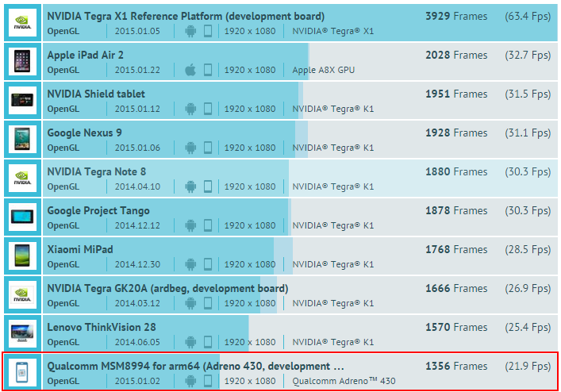Screen dimensions: 561x392
Task: Click Android icon in Xiaomi MiPad row
Action: (x=190, y=265)
